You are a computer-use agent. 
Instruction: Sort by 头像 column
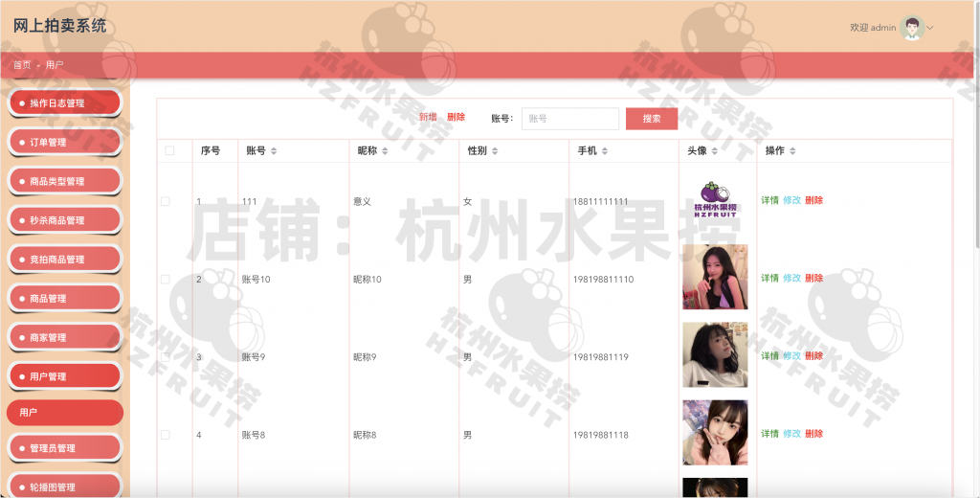click(714, 150)
